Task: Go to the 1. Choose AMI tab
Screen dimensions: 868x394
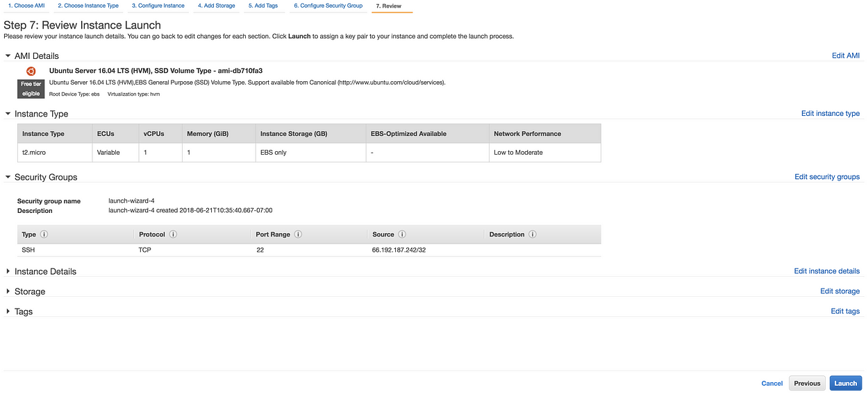Action: click(26, 6)
